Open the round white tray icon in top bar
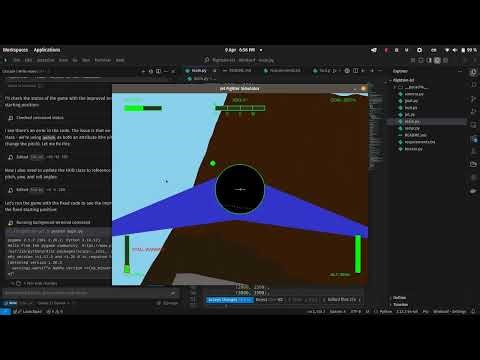Screen dimensions: 480x360 click(419, 50)
